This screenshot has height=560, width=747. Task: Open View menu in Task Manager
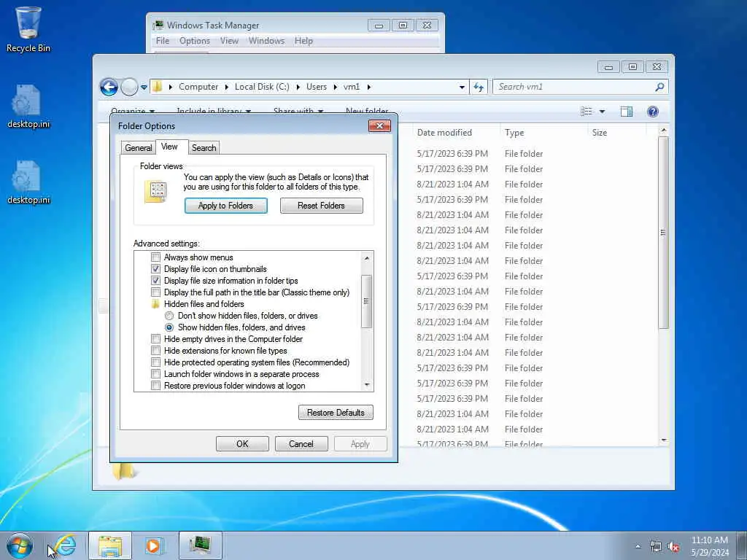229,41
